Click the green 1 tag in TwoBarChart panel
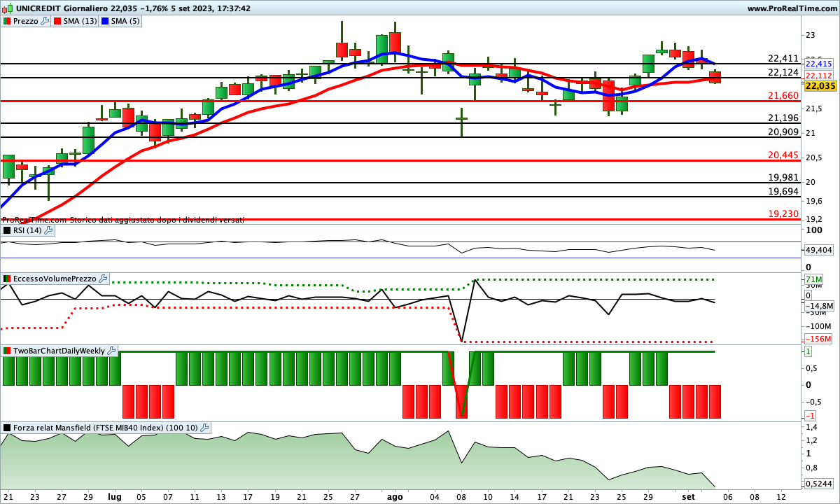The height and width of the screenshot is (504, 840). click(x=808, y=351)
